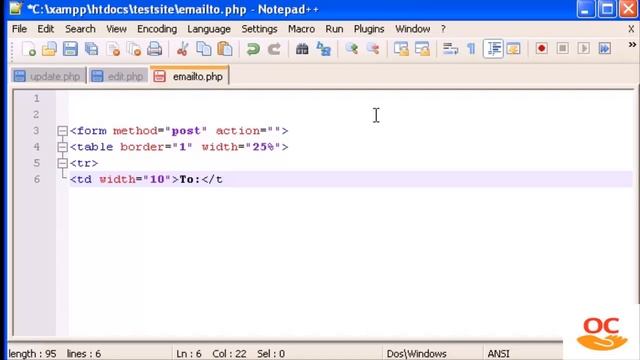Viewport: 640px width, 360px height.
Task: Click the ANSI encoding status entry
Action: [x=498, y=353]
